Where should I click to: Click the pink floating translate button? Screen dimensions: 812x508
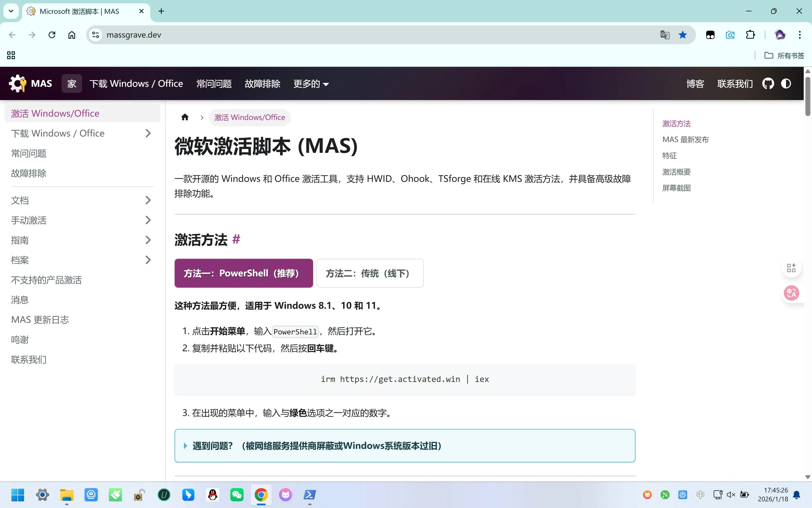(x=791, y=293)
